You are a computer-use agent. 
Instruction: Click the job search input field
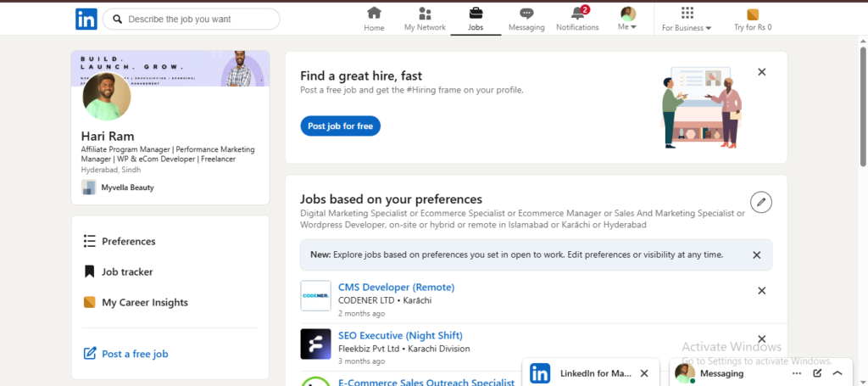[192, 19]
